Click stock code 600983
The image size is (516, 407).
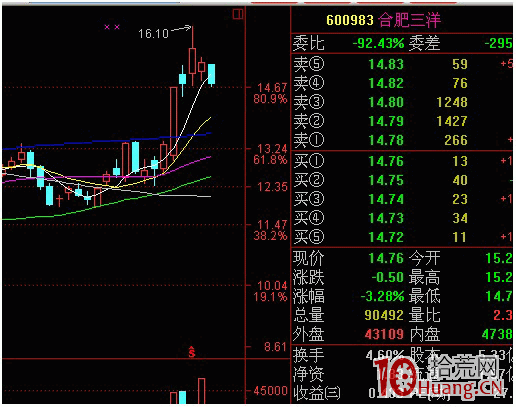tap(350, 20)
